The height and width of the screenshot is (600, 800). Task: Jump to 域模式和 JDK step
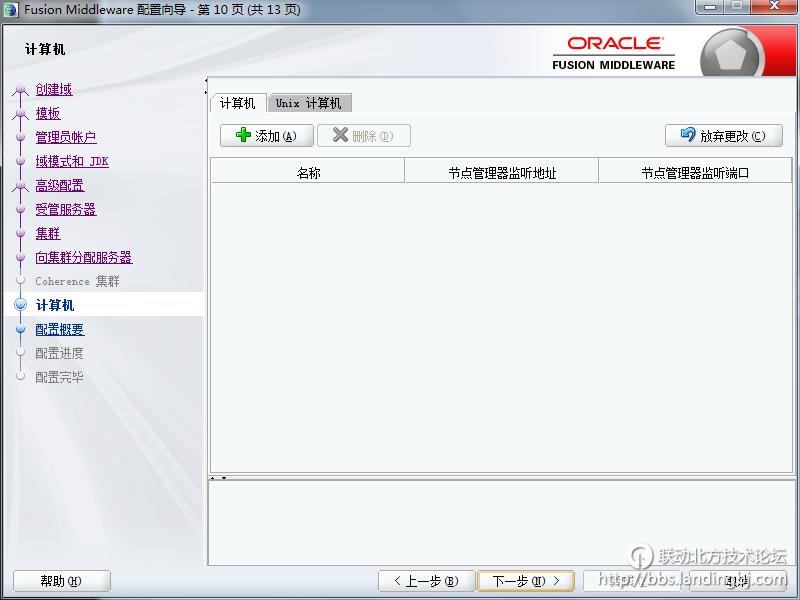[x=72, y=161]
